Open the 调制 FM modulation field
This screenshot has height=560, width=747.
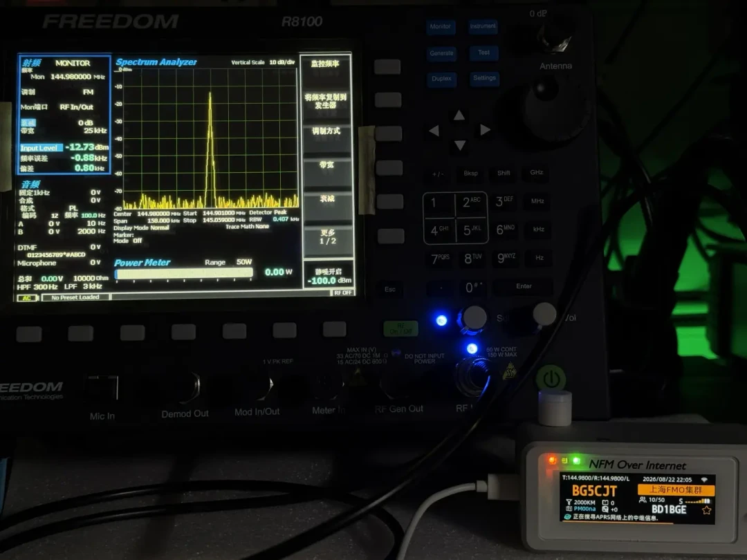[57, 92]
